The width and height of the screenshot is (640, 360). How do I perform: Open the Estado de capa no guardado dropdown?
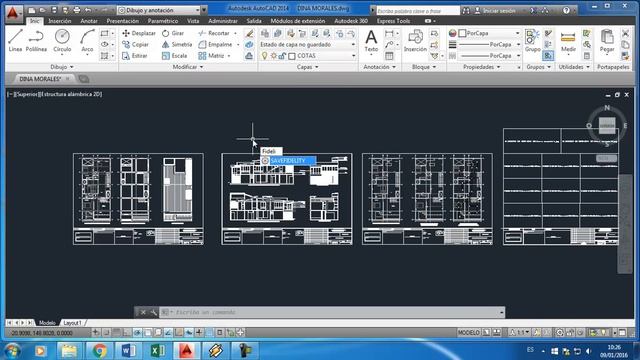point(308,44)
